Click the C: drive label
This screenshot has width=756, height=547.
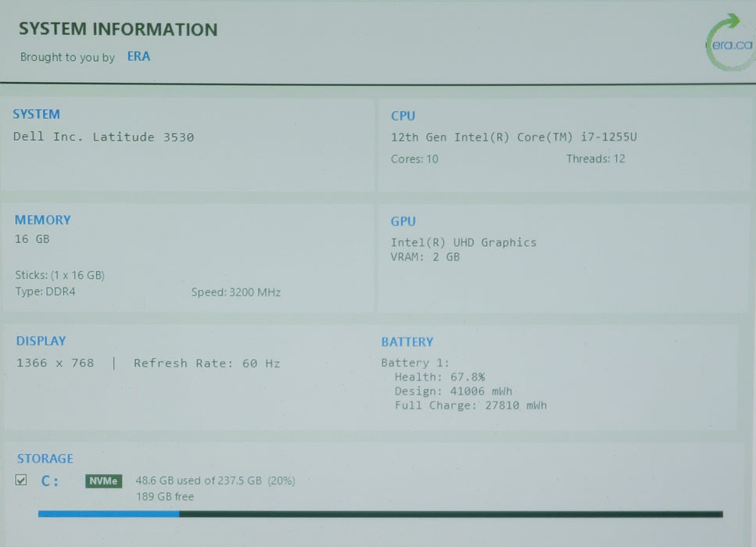pyautogui.click(x=49, y=481)
